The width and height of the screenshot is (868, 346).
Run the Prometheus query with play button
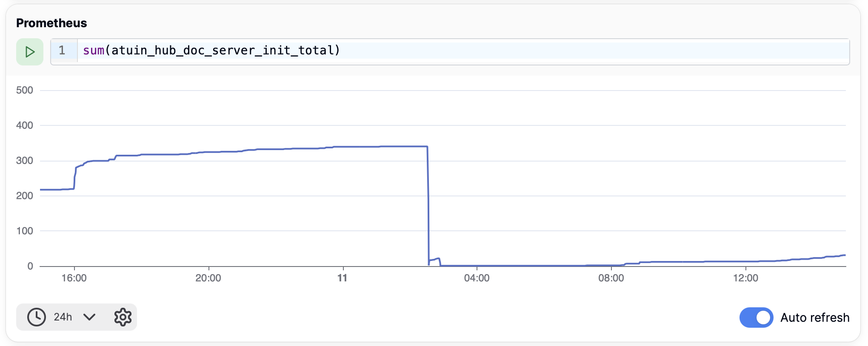click(x=30, y=52)
